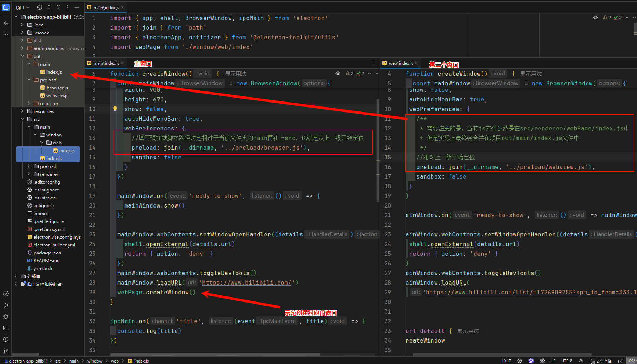This screenshot has height=364, width=637.
Task: Click the LF line separator in status bar
Action: pyautogui.click(x=553, y=361)
